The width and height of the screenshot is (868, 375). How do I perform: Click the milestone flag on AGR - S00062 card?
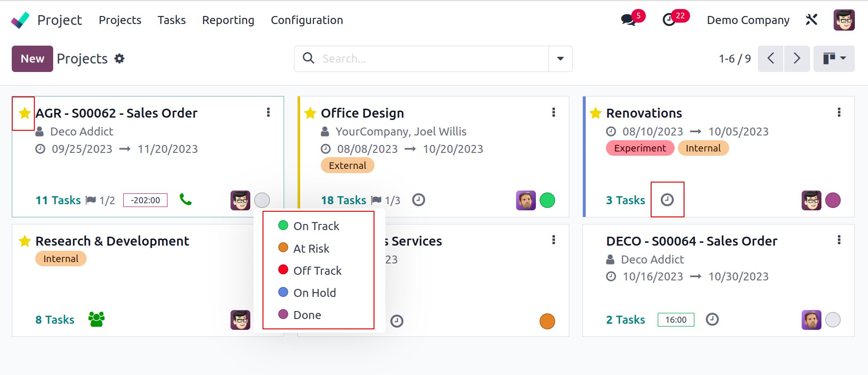(x=91, y=200)
